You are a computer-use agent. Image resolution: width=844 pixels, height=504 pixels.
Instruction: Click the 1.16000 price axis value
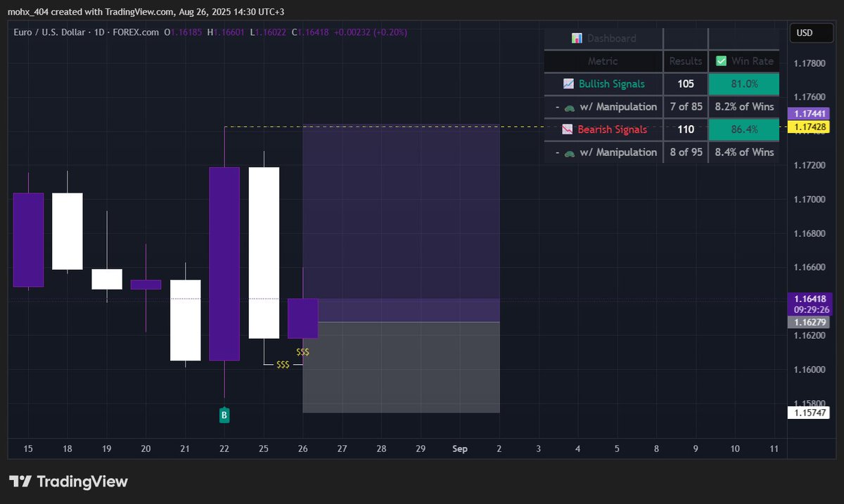(809, 370)
